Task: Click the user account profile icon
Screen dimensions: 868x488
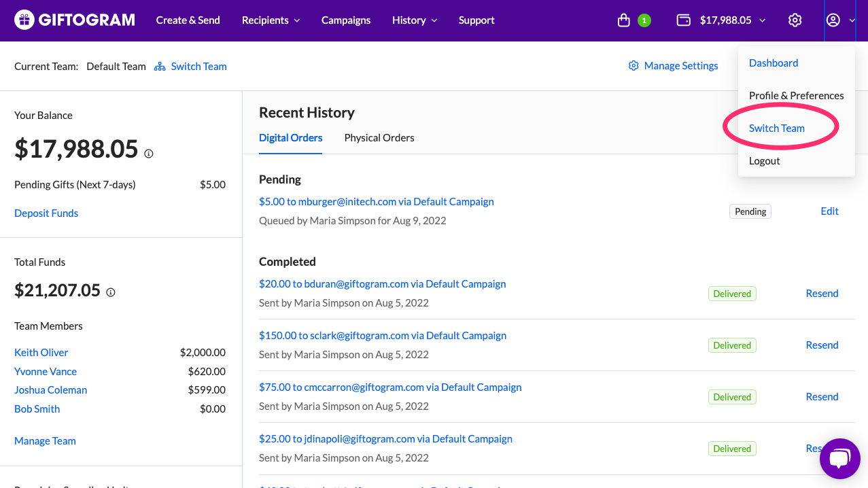Action: (x=833, y=20)
